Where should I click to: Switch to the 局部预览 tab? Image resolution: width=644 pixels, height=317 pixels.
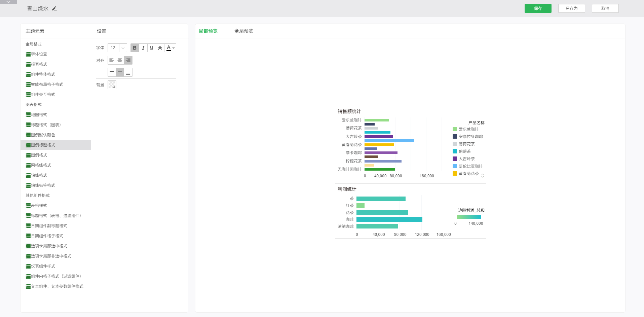coord(208,31)
